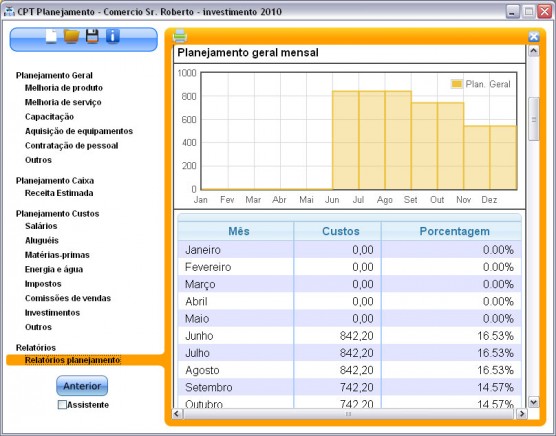Close the report panel with the blue X icon
Viewport: 556px width, 436px height.
(x=534, y=37)
